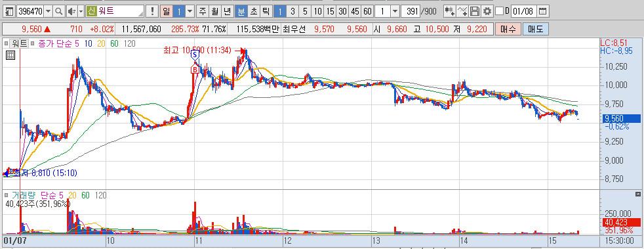Click the exclamation mark info button
The height and width of the screenshot is (249, 644).
152,12
